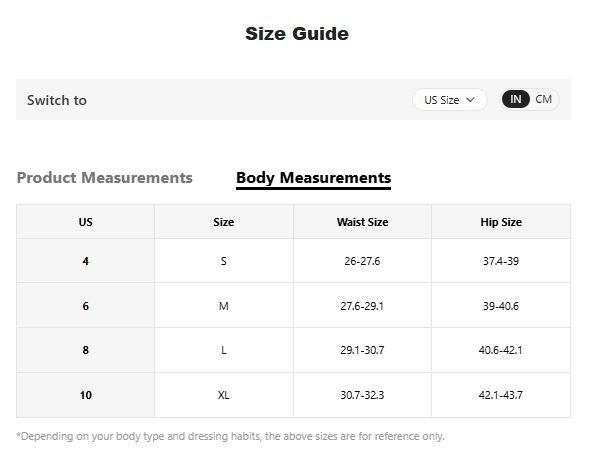Switch units to CM
The width and height of the screenshot is (589, 449).
pos(543,100)
